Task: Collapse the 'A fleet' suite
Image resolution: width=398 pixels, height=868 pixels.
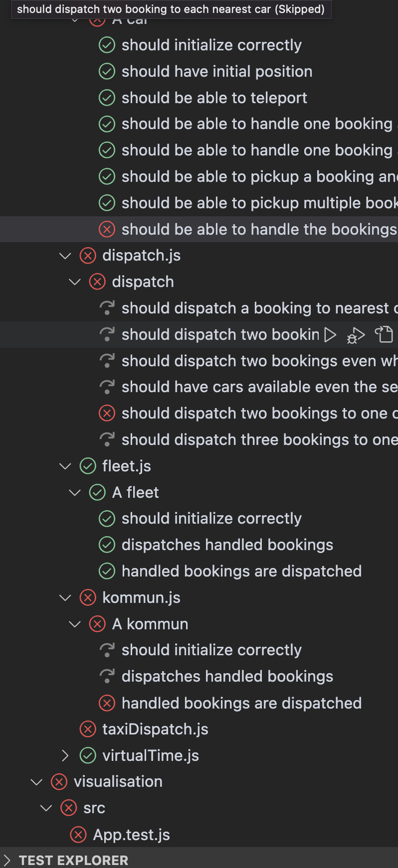Action: [75, 493]
